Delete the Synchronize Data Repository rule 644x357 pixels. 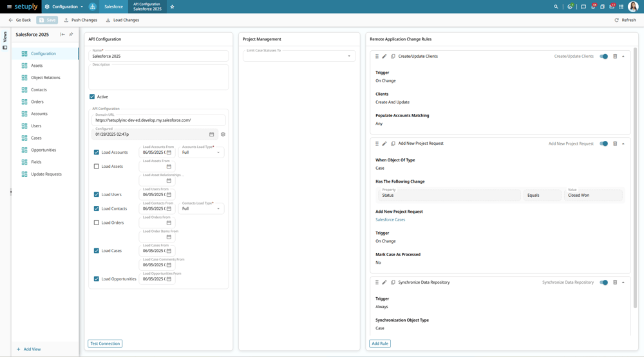(x=615, y=282)
